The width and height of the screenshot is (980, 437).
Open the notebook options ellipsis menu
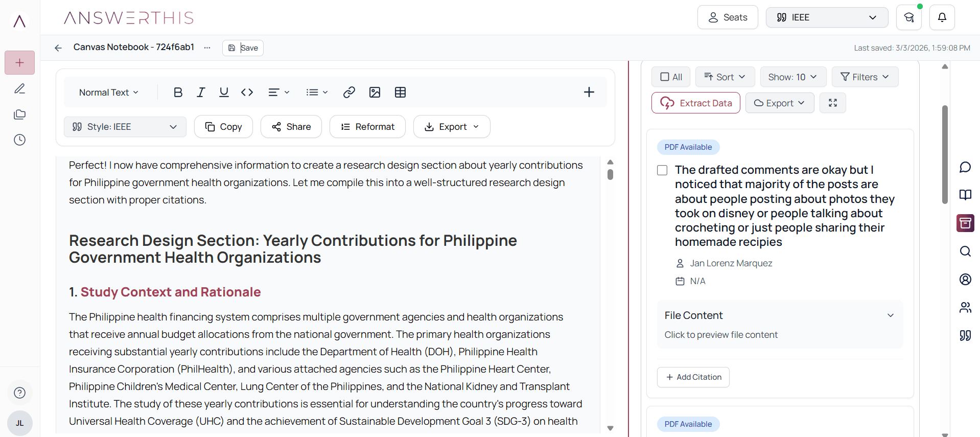point(207,48)
